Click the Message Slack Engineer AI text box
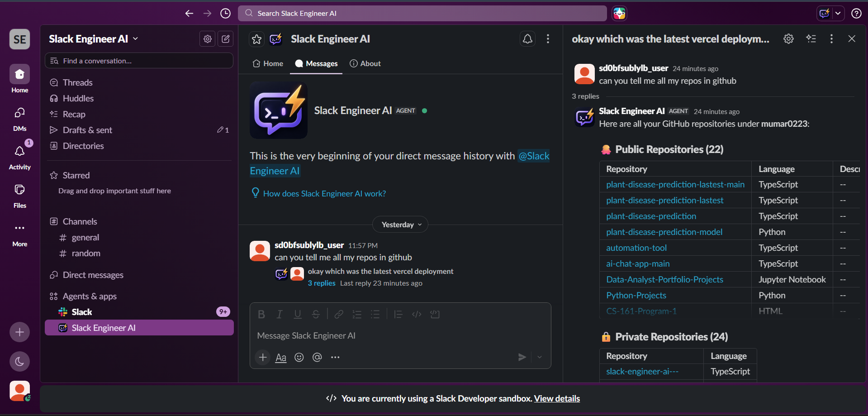 (400, 335)
